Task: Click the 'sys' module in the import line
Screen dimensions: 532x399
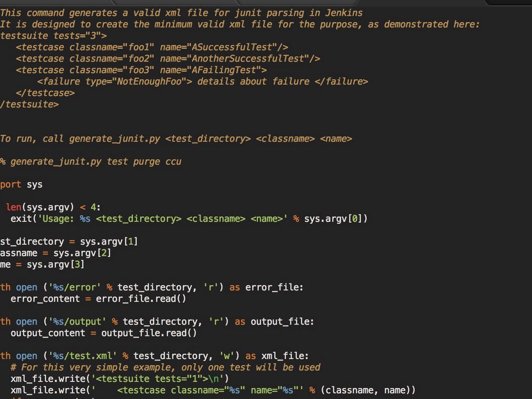Action: [35, 184]
